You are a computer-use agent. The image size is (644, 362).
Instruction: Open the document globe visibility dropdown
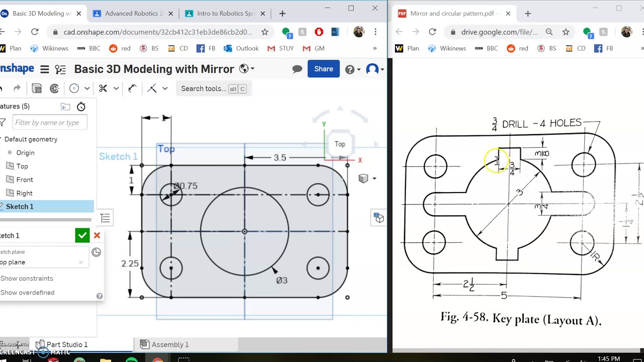point(247,69)
